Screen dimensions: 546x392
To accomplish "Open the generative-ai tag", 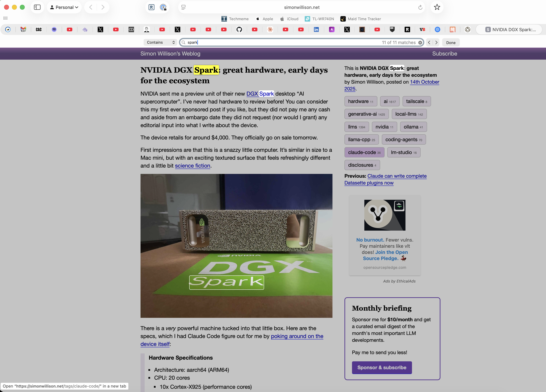I will coord(366,114).
